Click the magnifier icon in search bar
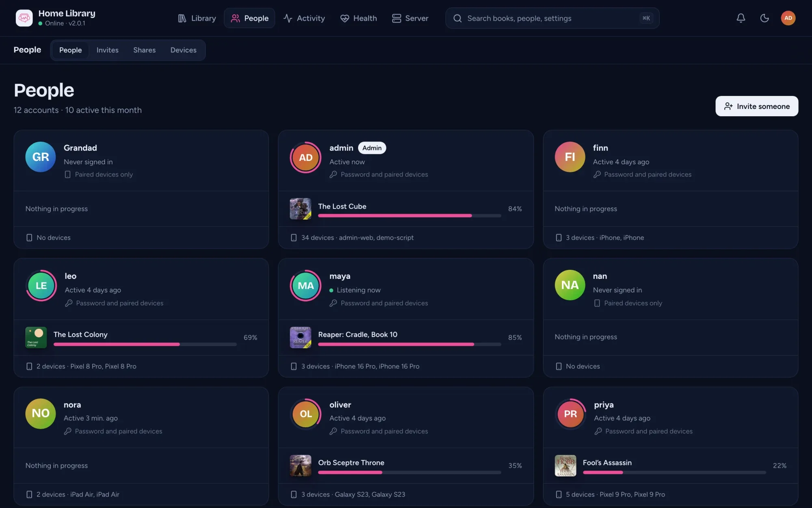Screen dimensions: 812x508 tap(457, 18)
